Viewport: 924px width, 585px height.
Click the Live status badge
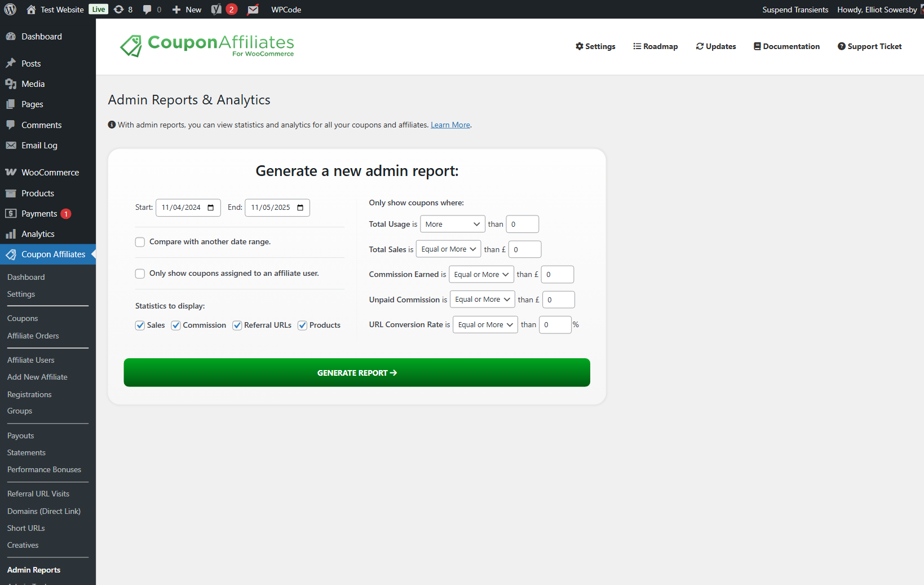tap(99, 10)
